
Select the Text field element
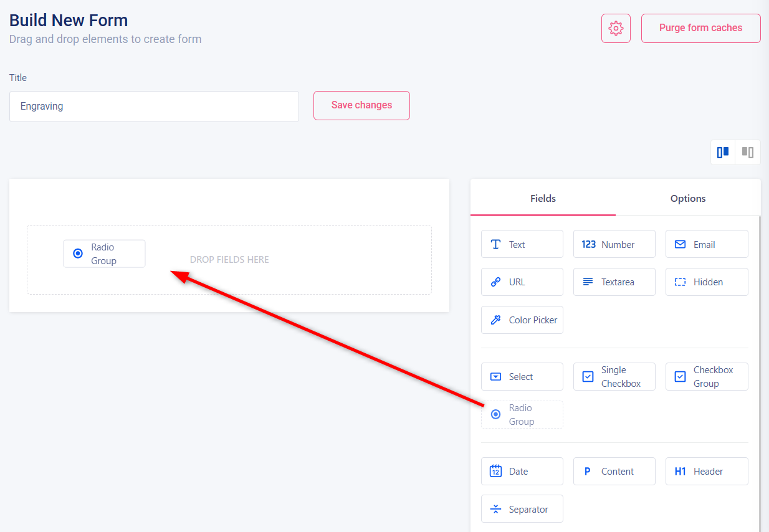(522, 244)
